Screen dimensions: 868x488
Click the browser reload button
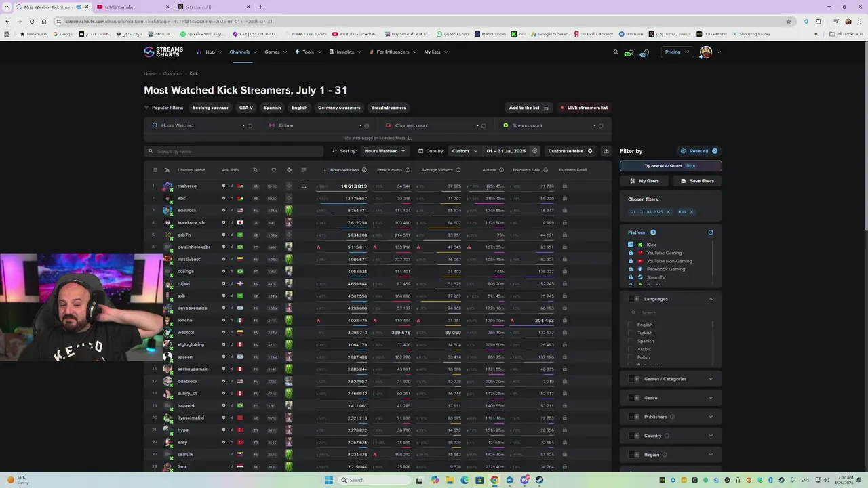click(x=32, y=22)
